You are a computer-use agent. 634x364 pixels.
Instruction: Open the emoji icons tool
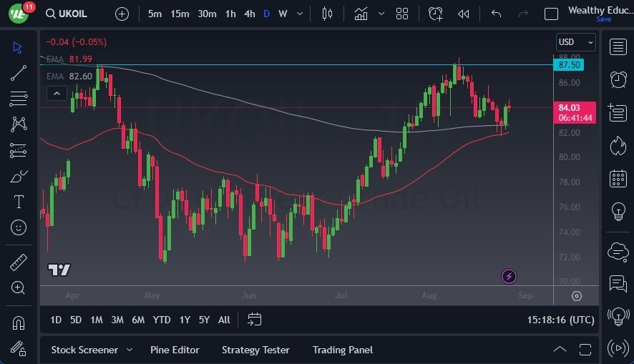[19, 227]
